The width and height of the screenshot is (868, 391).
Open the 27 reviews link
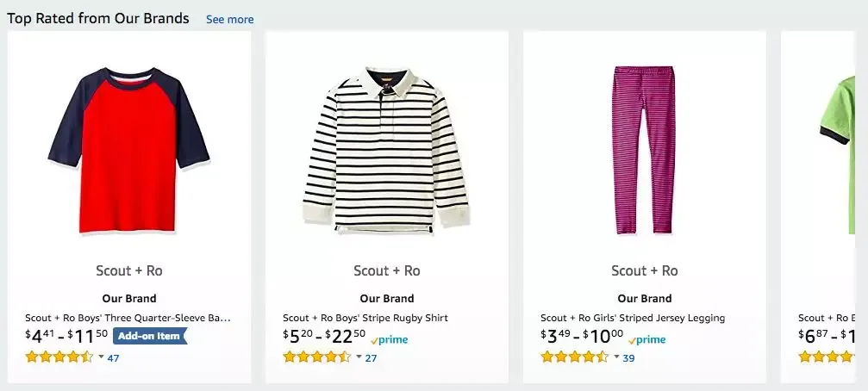pos(371,358)
